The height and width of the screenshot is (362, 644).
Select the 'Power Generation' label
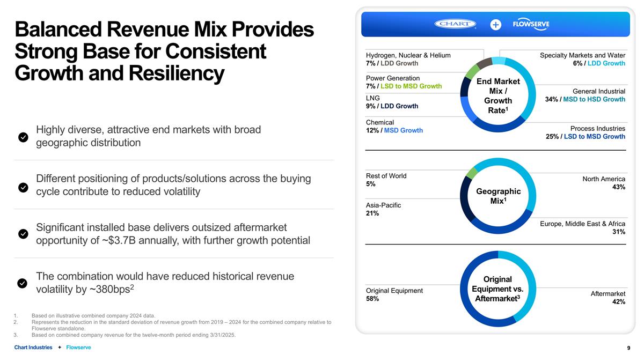(392, 78)
